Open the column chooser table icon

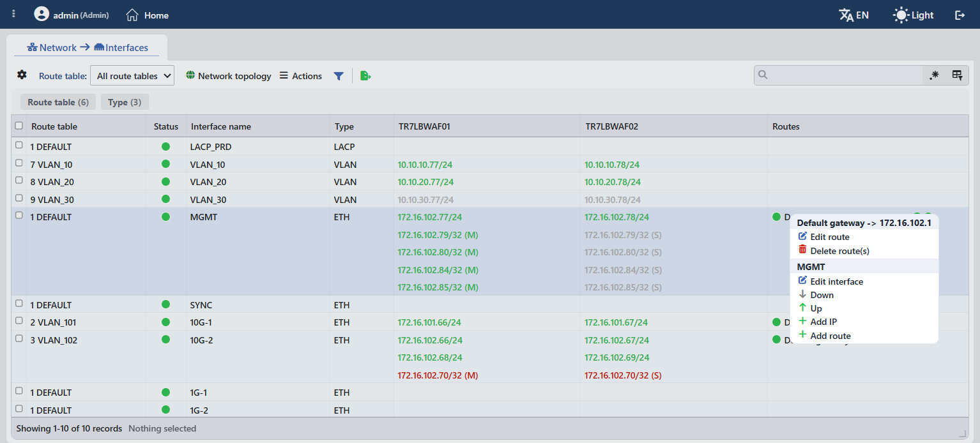coord(957,75)
